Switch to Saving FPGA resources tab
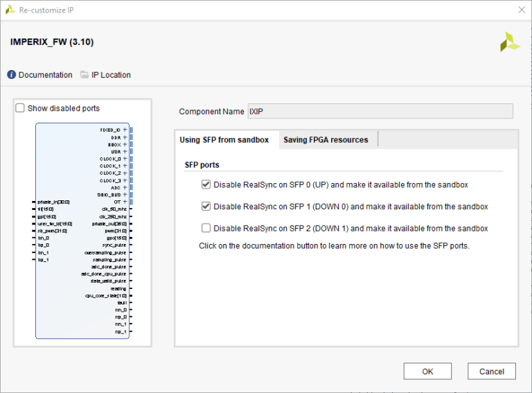Image resolution: width=532 pixels, height=393 pixels. (x=326, y=140)
